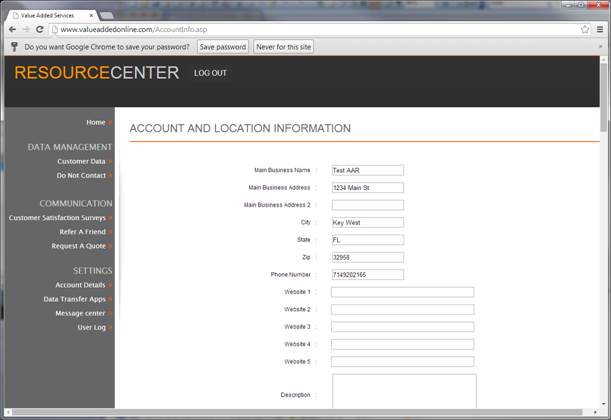Click the Website 2 field
This screenshot has width=611, height=420.
coord(403,309)
